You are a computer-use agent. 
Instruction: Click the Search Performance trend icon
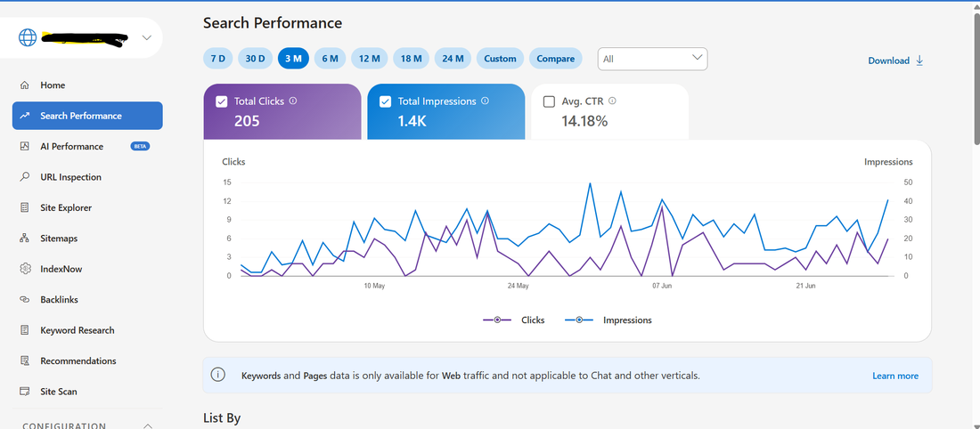[x=25, y=116]
